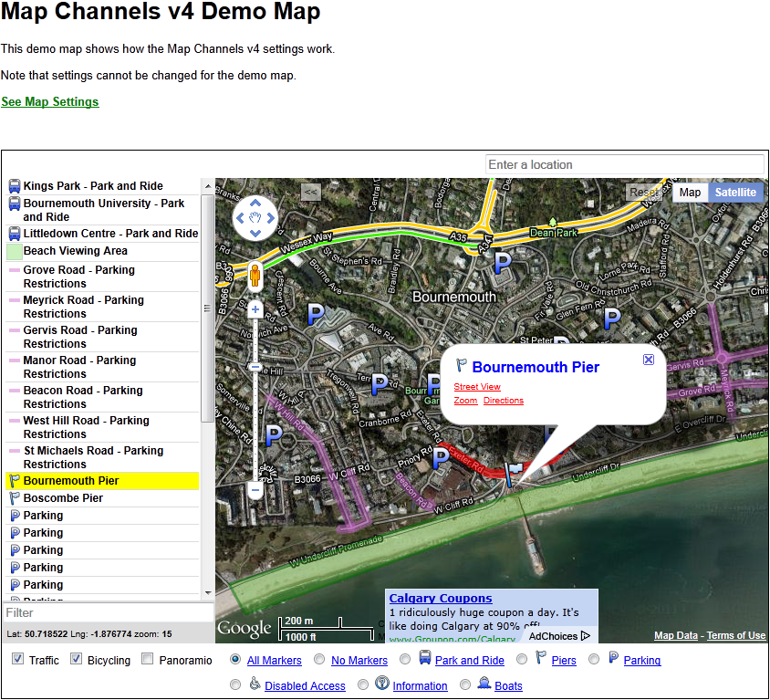Switch to Map view
This screenshot has height=700, width=770.
pyautogui.click(x=690, y=192)
